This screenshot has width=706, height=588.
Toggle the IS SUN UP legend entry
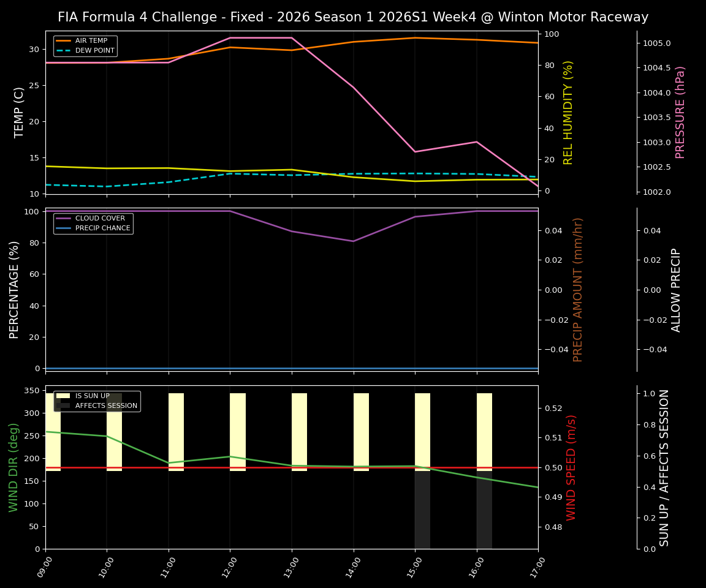coord(92,396)
